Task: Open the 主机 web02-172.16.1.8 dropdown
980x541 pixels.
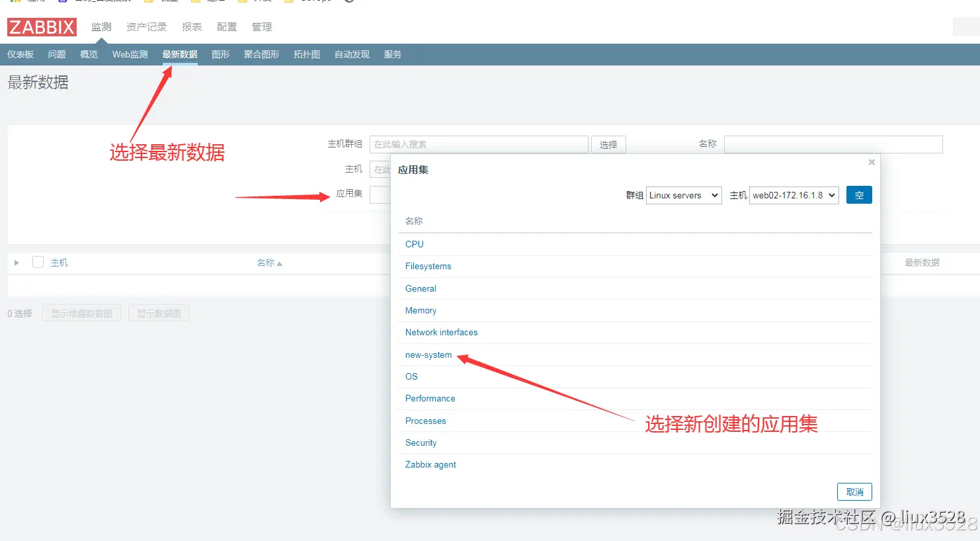Action: (x=794, y=195)
